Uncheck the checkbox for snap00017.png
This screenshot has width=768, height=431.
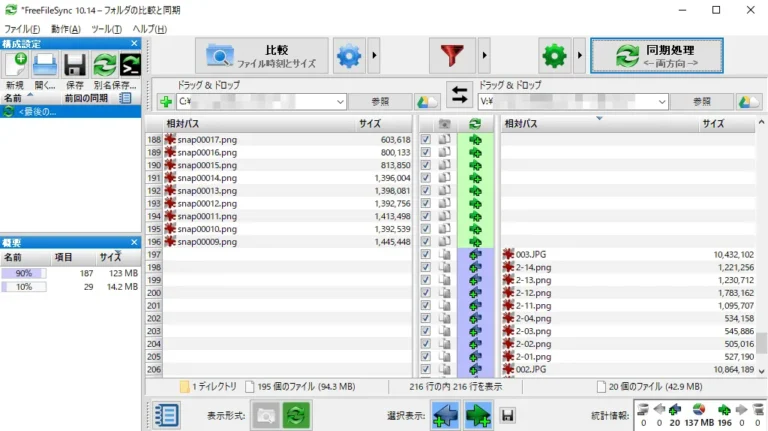click(426, 140)
